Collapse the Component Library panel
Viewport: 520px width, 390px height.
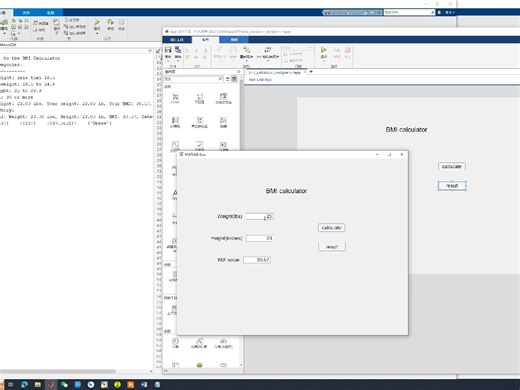point(239,72)
